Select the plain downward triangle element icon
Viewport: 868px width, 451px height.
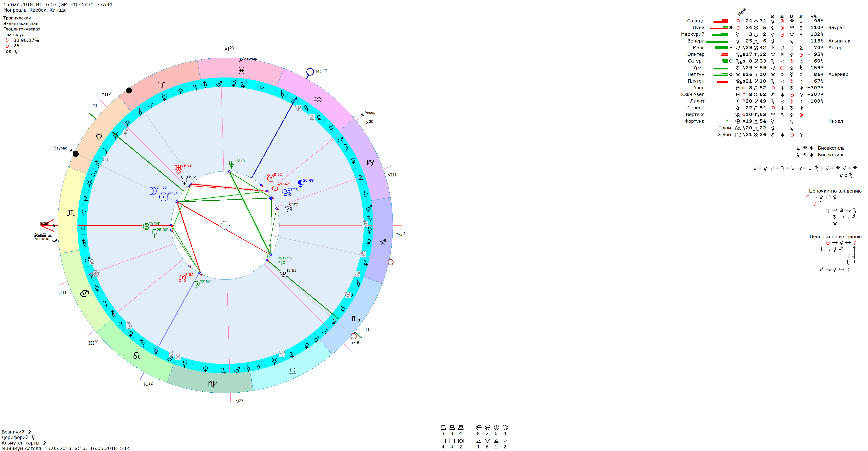(487, 441)
